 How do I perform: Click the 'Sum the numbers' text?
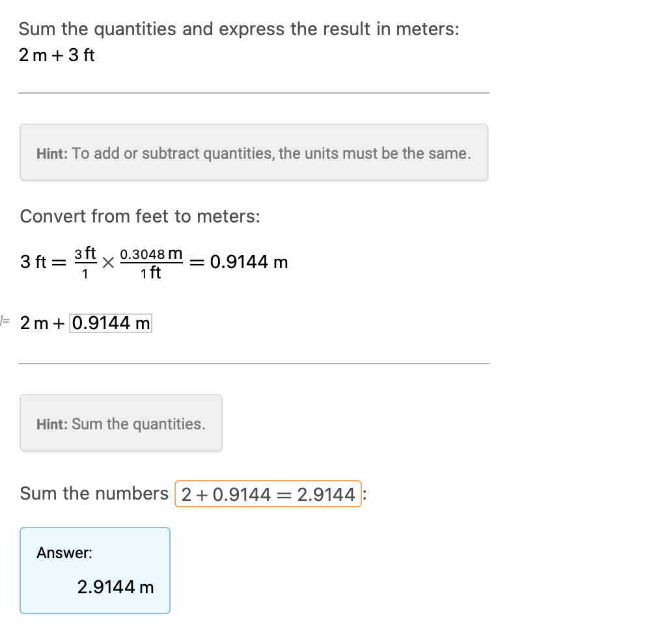pyautogui.click(x=94, y=494)
